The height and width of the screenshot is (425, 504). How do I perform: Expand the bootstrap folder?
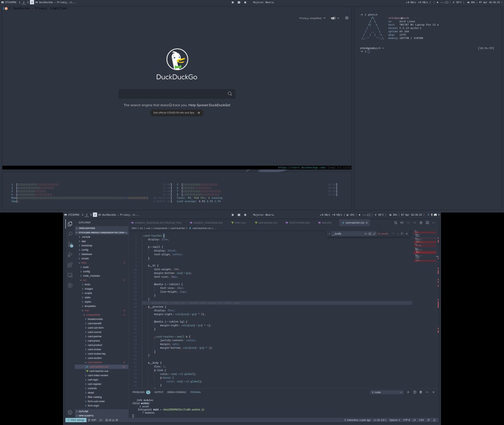click(102, 246)
